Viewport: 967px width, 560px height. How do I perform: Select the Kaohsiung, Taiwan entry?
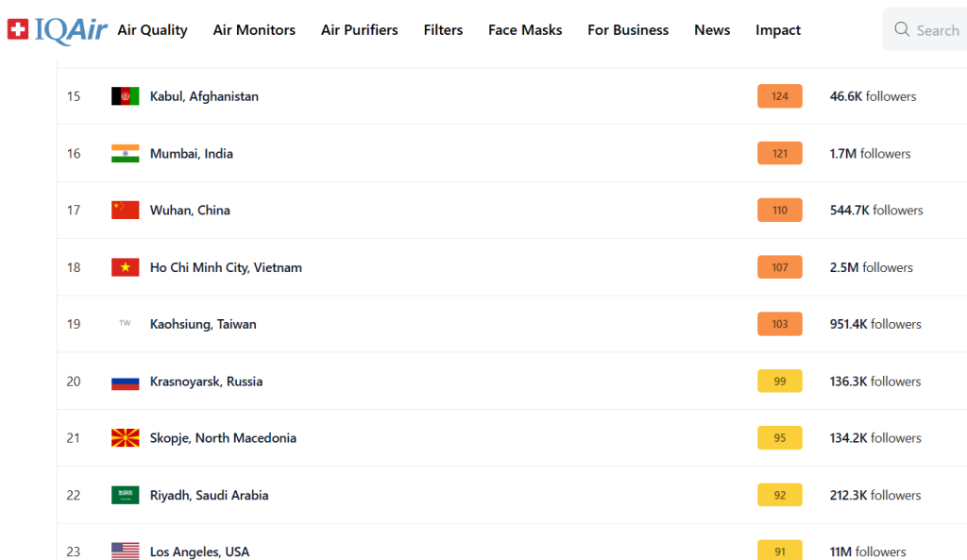click(203, 324)
